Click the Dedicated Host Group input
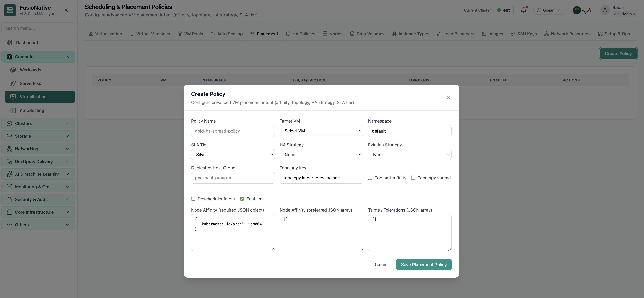The height and width of the screenshot is (298, 644). 233,178
